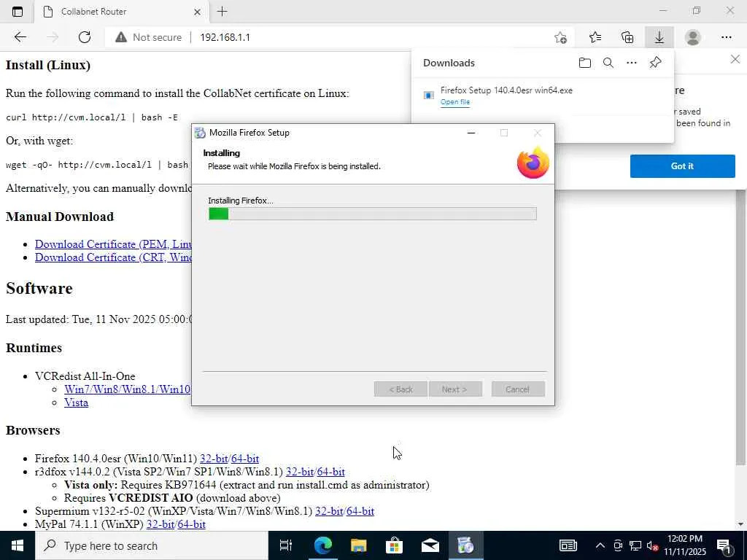Download Supermium 32-bit
The image size is (747, 560).
(329, 511)
